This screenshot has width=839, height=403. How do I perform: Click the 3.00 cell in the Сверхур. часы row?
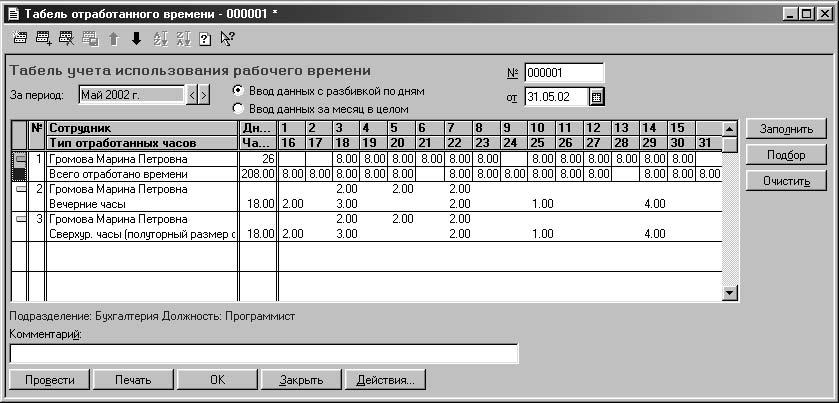click(x=346, y=234)
